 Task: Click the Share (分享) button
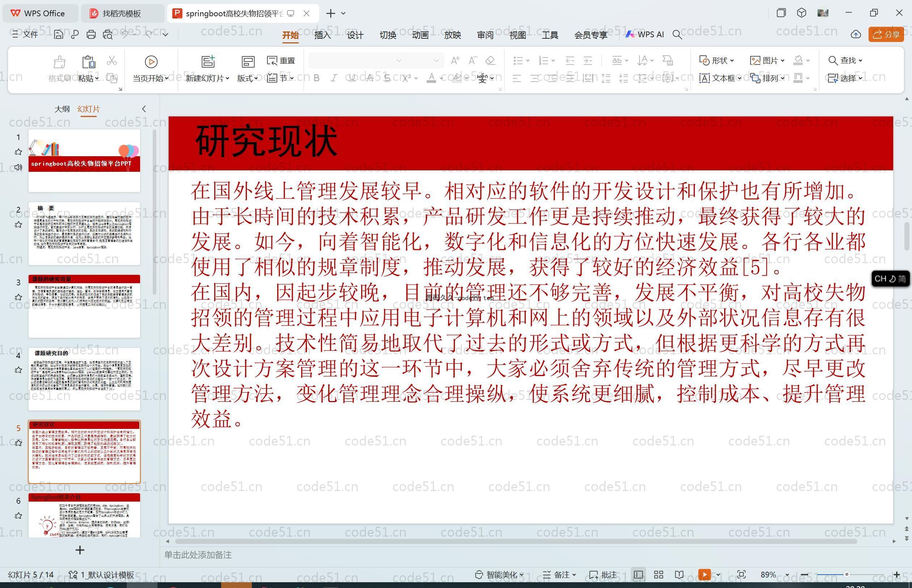[x=886, y=34]
